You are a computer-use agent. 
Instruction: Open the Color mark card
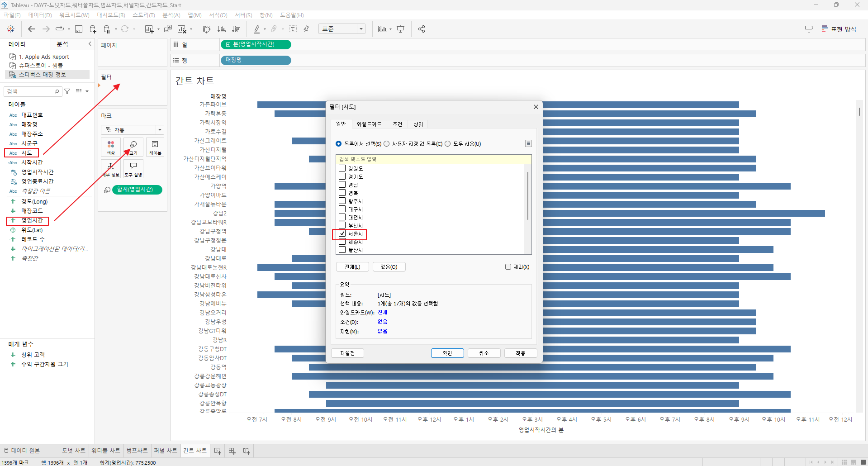111,147
